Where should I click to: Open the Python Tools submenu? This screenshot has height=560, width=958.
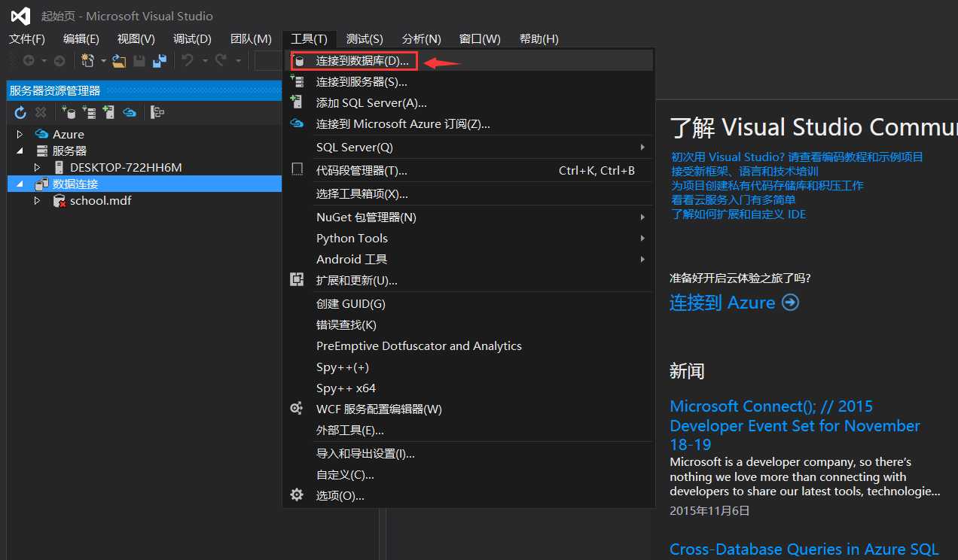468,238
